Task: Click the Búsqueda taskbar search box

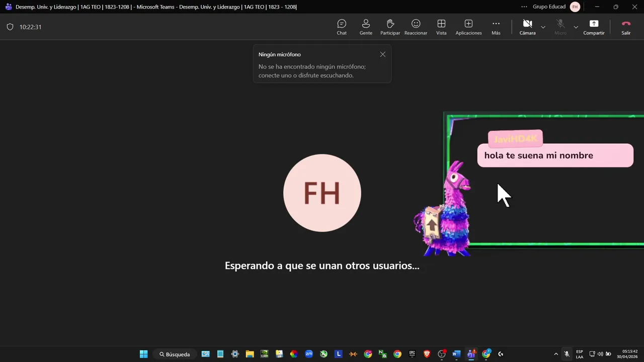Action: tap(175, 354)
